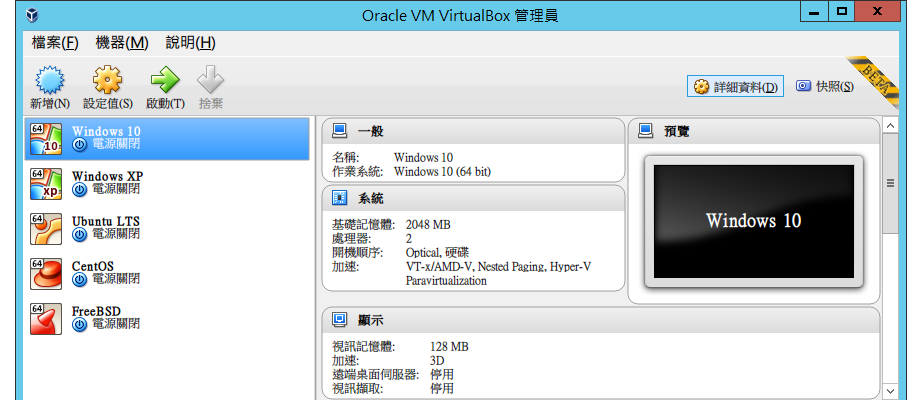Open the 檔案(F) menu
Screen dimensions: 920x400
point(55,43)
